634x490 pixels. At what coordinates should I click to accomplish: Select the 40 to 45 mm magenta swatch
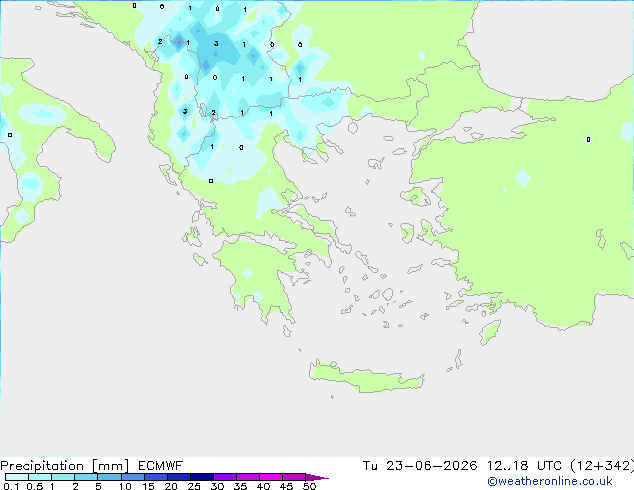pyautogui.click(x=271, y=477)
